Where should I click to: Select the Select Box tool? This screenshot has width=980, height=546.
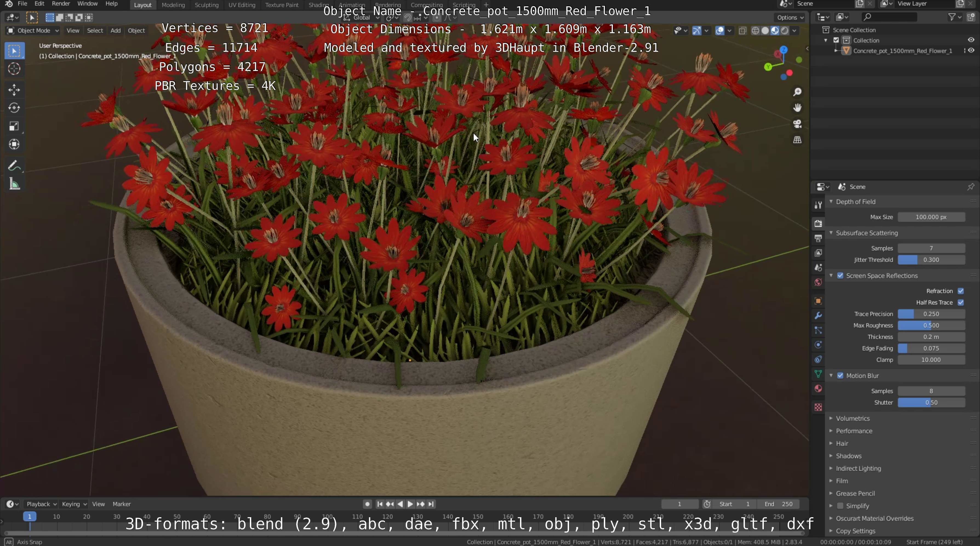click(15, 51)
